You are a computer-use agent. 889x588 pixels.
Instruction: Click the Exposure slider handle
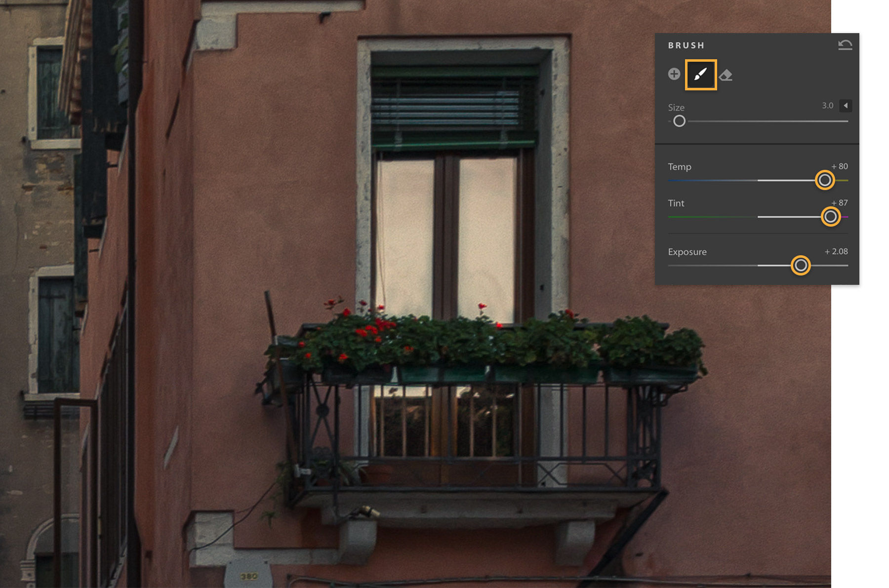point(801,266)
